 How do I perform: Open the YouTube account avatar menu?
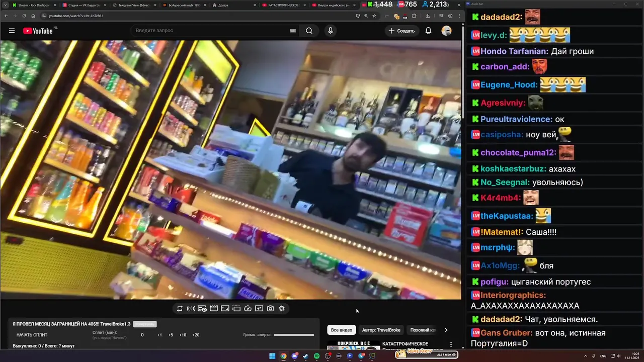pos(446,31)
